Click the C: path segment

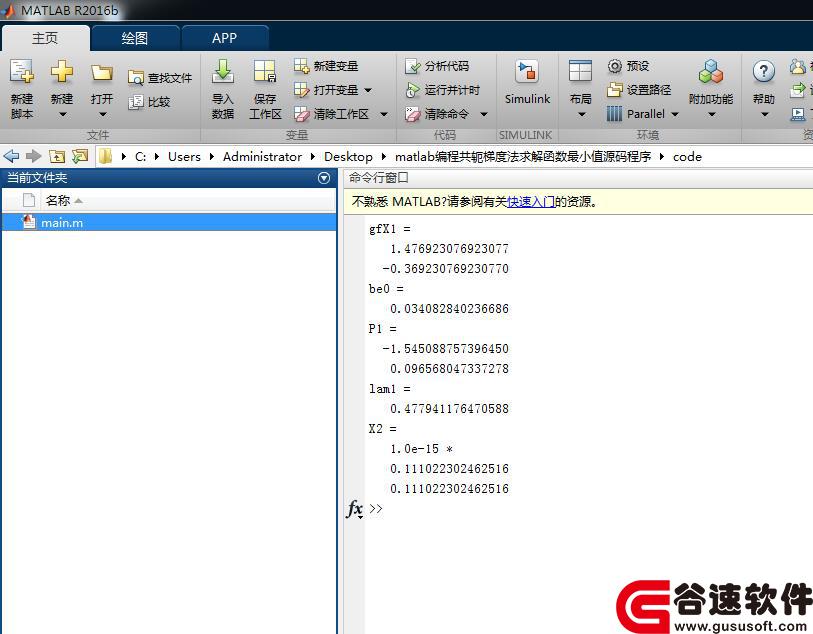141,157
